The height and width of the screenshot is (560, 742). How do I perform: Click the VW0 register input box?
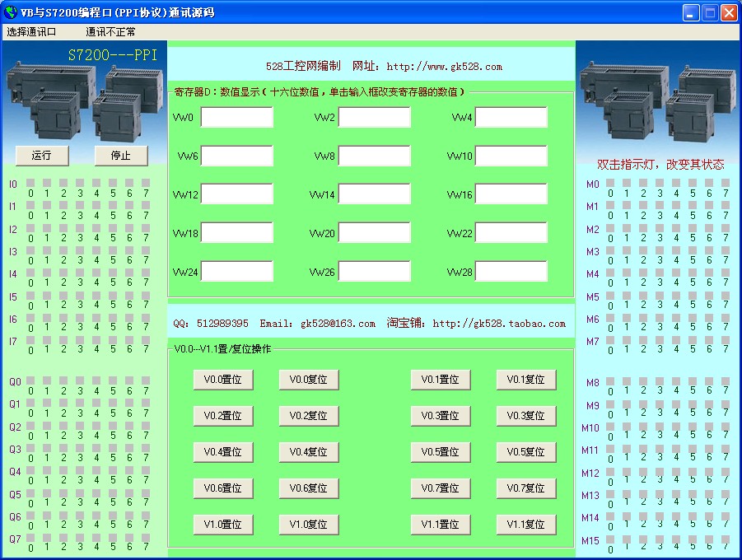pyautogui.click(x=236, y=118)
